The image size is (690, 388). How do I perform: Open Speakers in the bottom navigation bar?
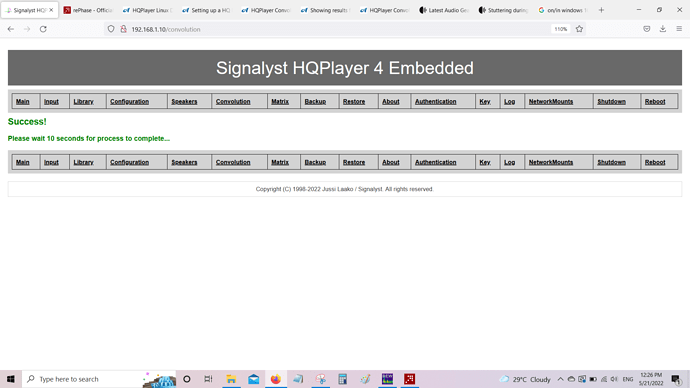click(184, 162)
